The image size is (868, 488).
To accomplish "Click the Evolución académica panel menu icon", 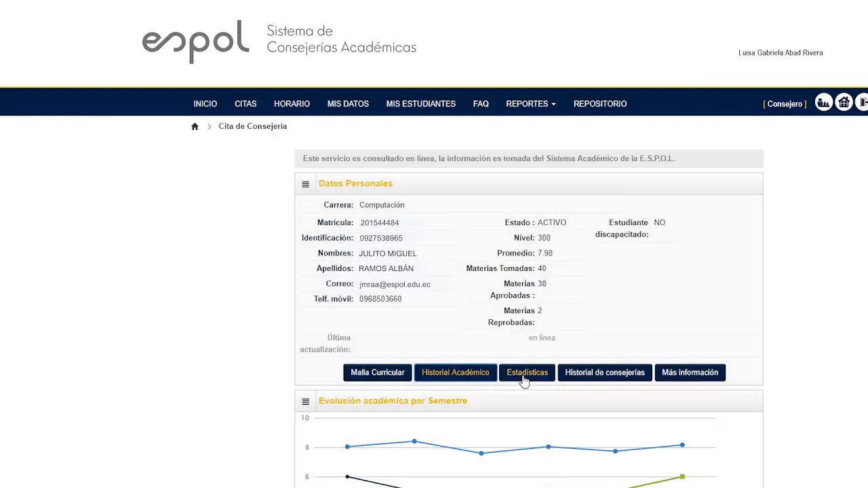I will (x=306, y=402).
